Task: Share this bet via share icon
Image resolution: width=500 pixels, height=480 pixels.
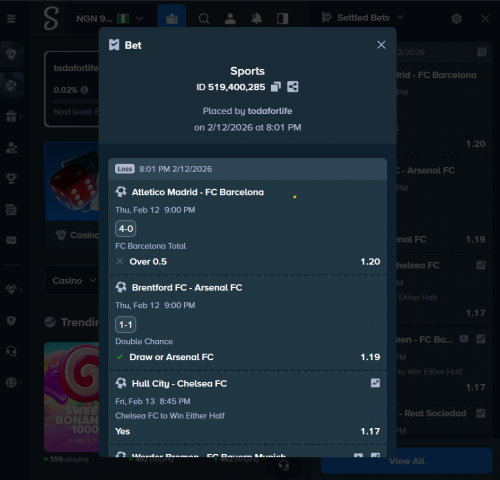Action: click(x=293, y=87)
